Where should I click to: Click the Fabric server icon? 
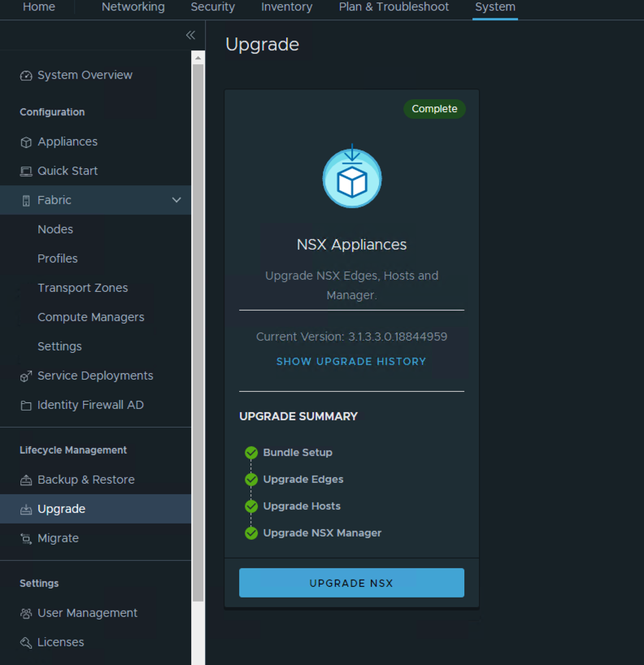pyautogui.click(x=26, y=201)
